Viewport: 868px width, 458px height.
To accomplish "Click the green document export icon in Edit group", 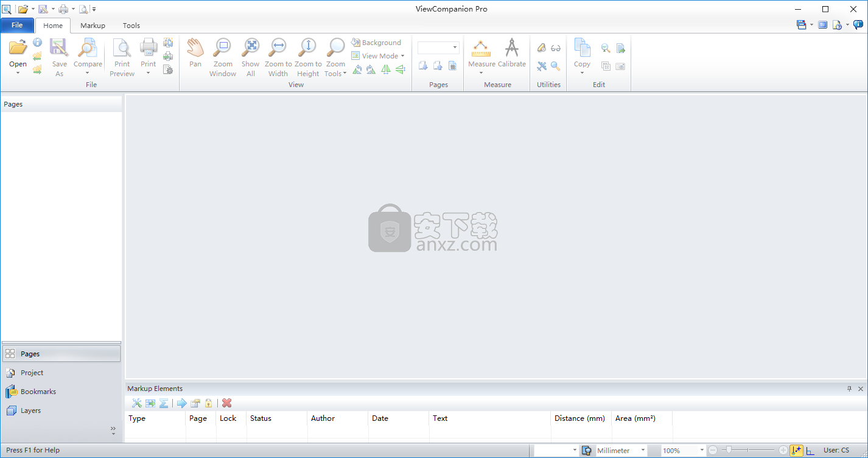I will [x=620, y=48].
